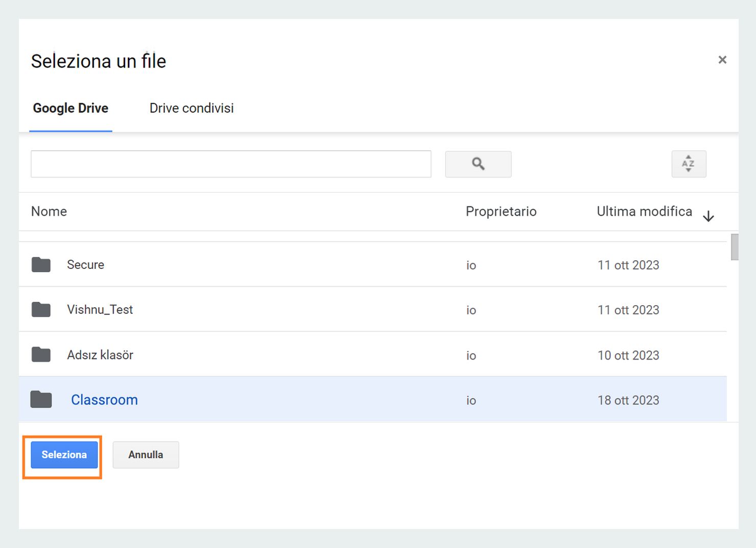
Task: Sort by the Nome column header
Action: click(49, 212)
